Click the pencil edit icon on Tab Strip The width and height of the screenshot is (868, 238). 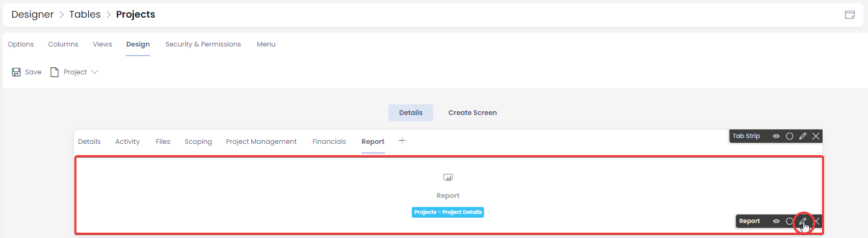pos(803,136)
